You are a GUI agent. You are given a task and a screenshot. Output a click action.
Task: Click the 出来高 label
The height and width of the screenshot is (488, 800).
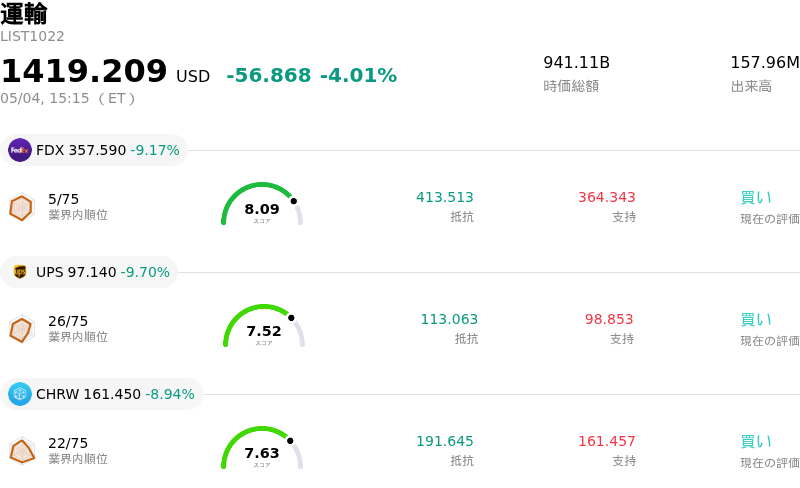tap(751, 86)
